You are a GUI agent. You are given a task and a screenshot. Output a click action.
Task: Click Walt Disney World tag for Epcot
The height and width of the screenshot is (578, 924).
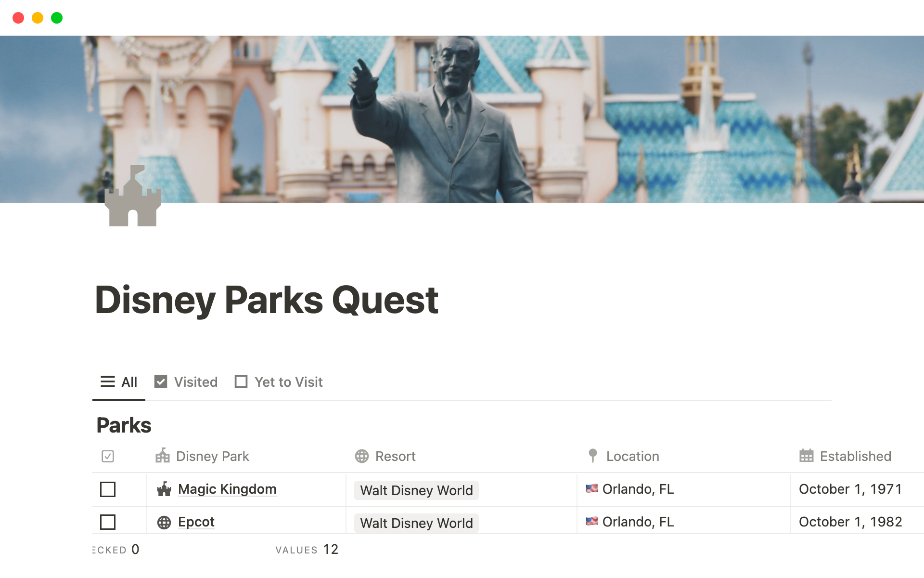tap(416, 523)
